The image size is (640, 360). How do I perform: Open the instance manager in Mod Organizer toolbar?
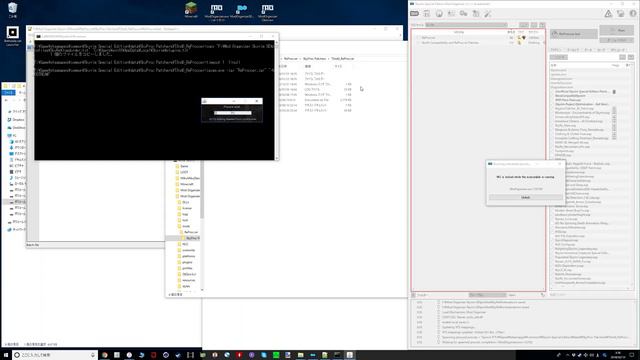point(415,13)
